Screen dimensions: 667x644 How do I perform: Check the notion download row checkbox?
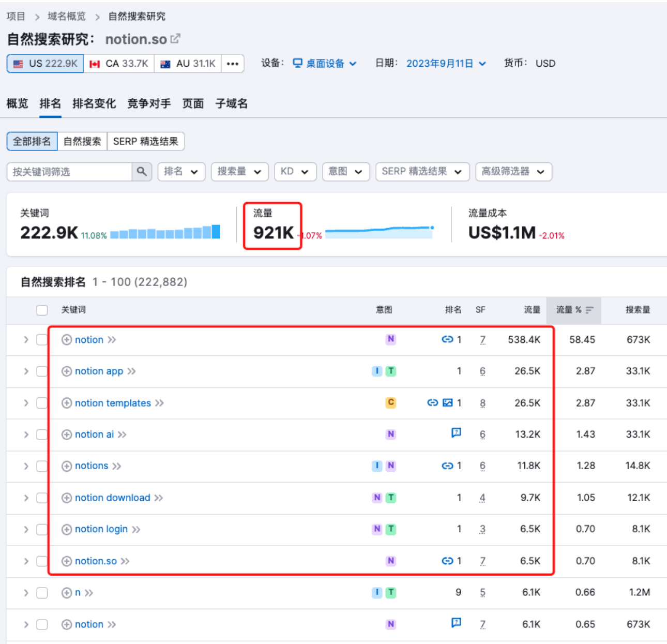click(42, 498)
